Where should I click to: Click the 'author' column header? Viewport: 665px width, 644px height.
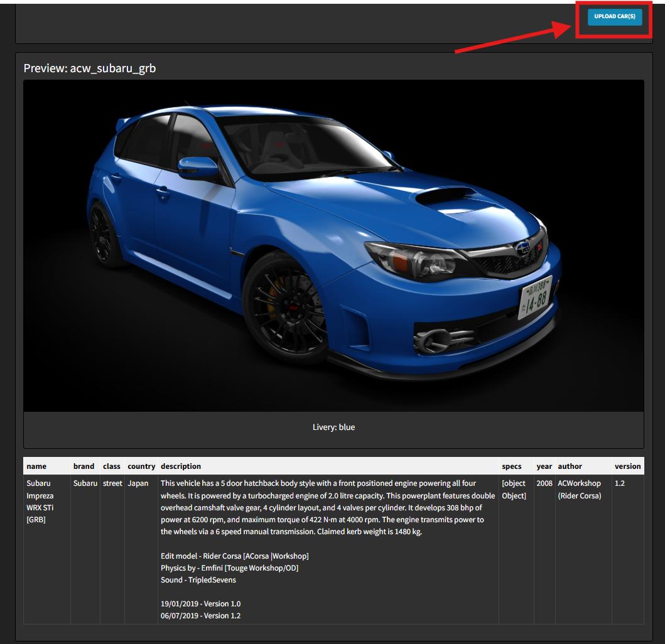pos(583,466)
